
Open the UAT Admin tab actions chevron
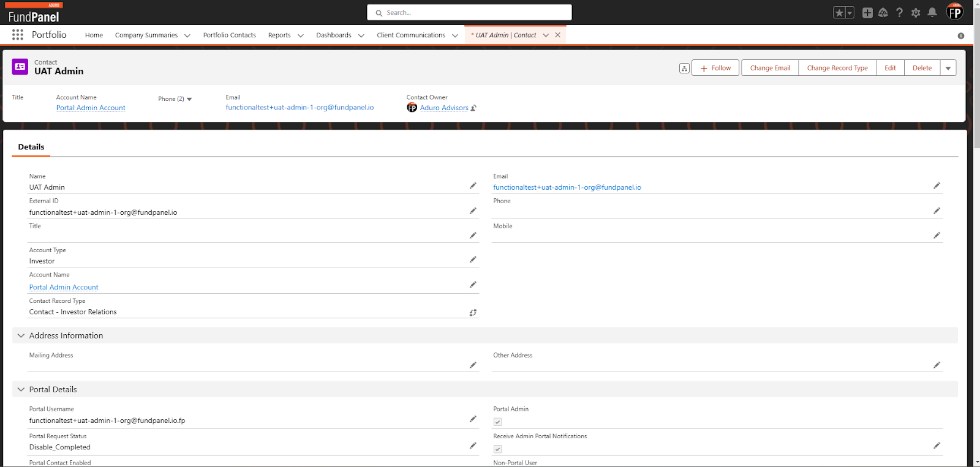(x=546, y=35)
